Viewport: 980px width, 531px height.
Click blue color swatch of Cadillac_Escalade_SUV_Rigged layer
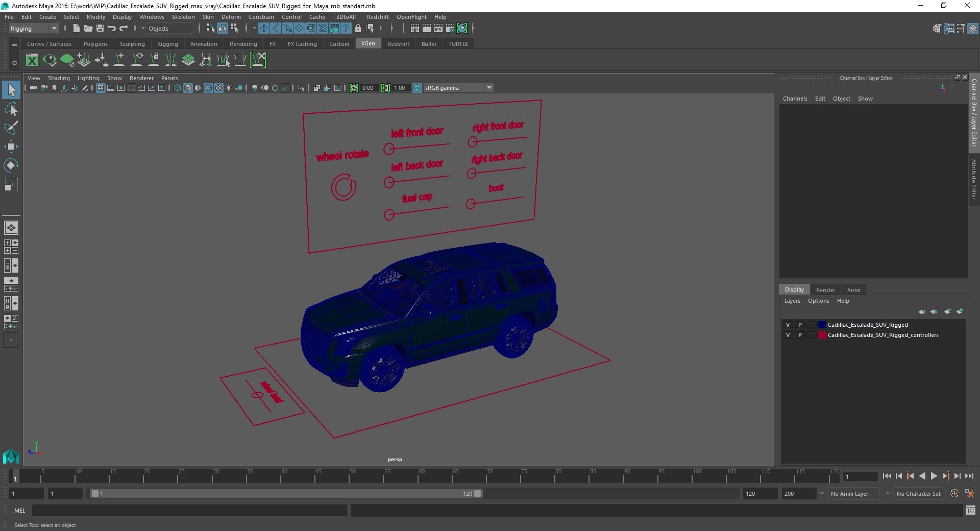coord(822,325)
